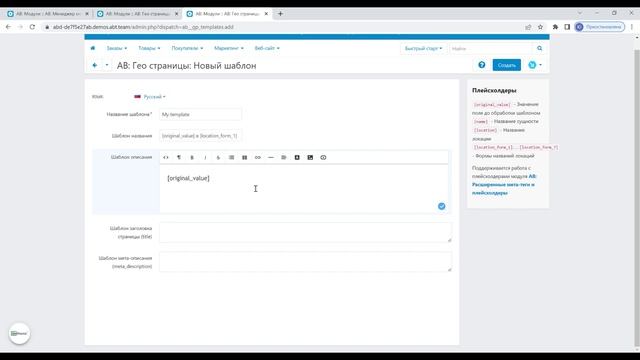Image resolution: width=640 pixels, height=360 pixels.
Task: Insert a list in the editor
Action: 231,158
